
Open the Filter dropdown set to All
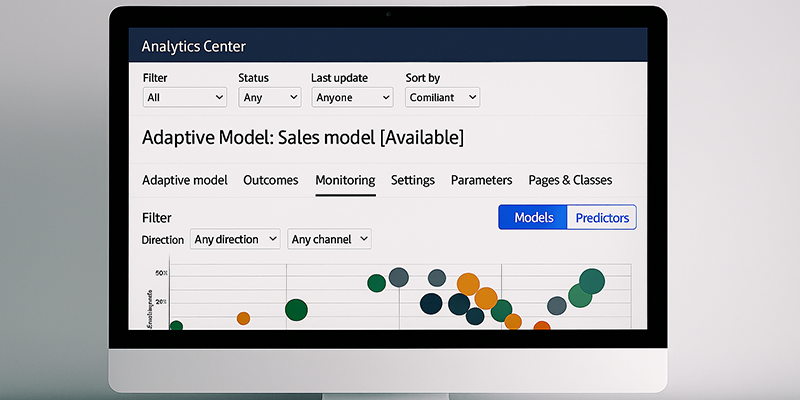[x=185, y=97]
